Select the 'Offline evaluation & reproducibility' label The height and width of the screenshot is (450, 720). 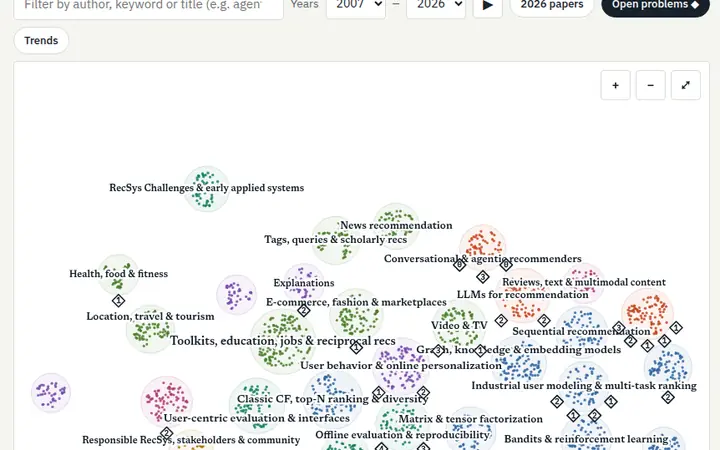point(403,435)
